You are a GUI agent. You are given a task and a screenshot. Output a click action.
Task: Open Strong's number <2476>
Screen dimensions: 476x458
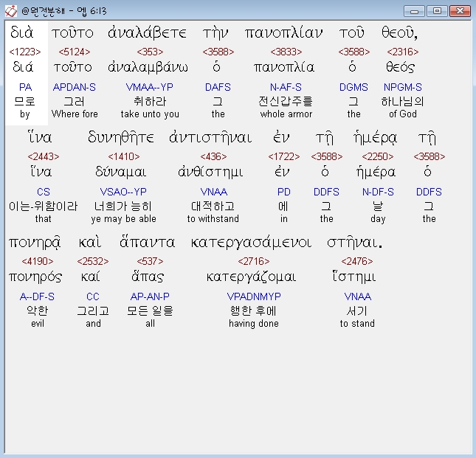(357, 261)
